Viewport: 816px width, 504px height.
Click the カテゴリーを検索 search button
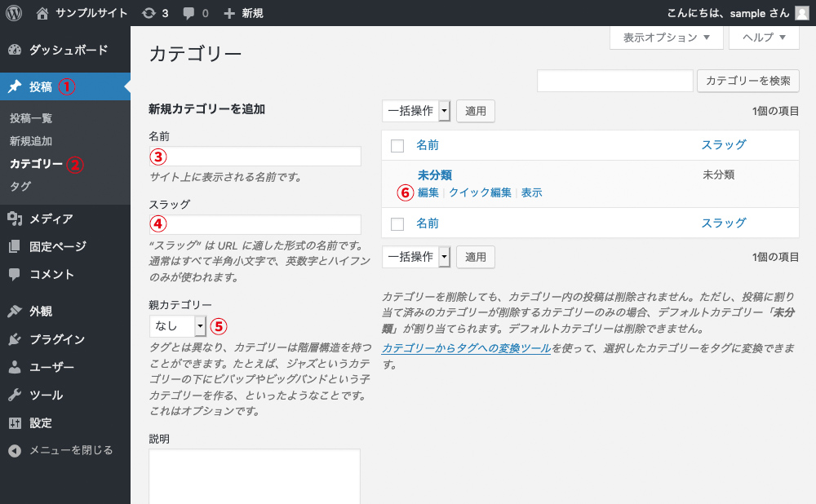coord(747,81)
